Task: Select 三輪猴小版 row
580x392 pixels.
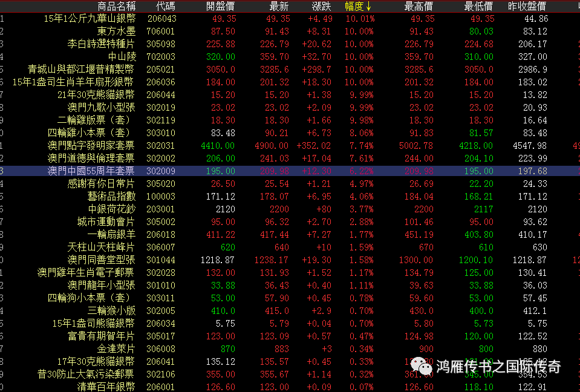Action: click(290, 311)
